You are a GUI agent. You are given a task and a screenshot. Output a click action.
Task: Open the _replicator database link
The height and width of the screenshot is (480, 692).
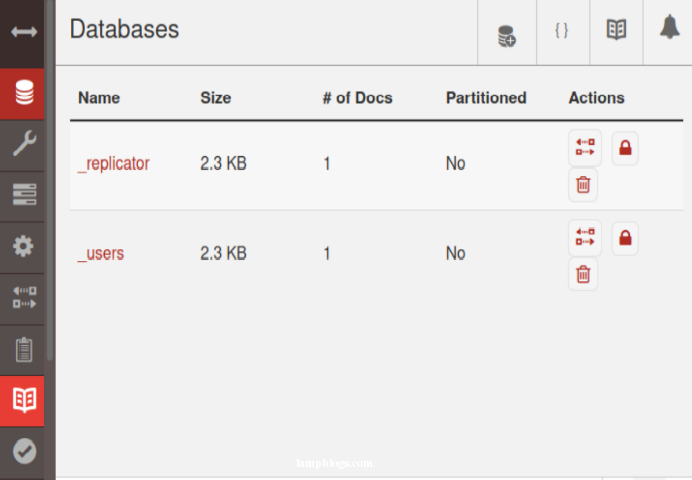(114, 163)
